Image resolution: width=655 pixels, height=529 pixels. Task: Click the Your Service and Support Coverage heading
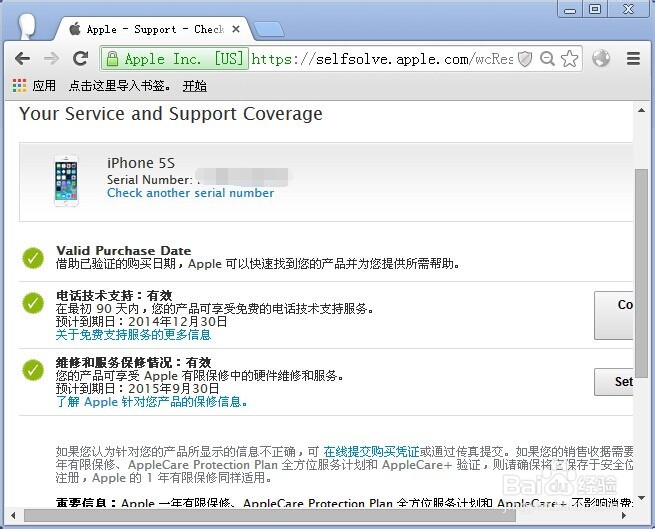tap(171, 114)
